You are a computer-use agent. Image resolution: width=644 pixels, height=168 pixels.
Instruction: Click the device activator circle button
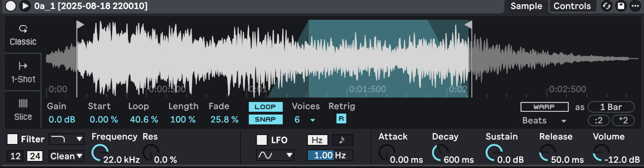pyautogui.click(x=11, y=6)
